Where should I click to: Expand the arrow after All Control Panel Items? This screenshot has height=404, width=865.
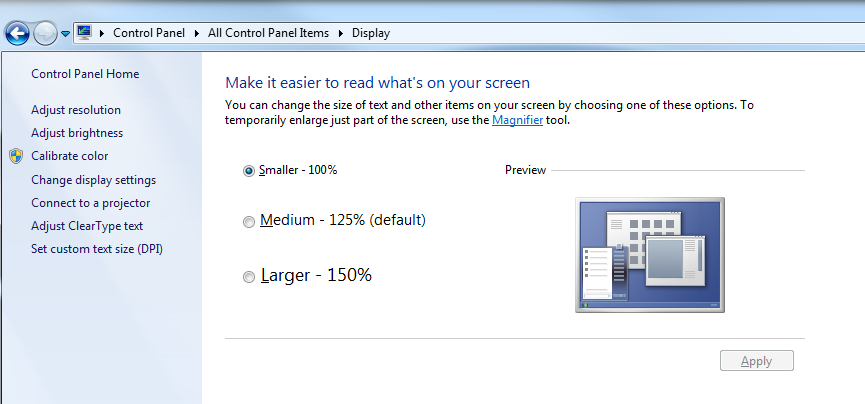point(341,33)
